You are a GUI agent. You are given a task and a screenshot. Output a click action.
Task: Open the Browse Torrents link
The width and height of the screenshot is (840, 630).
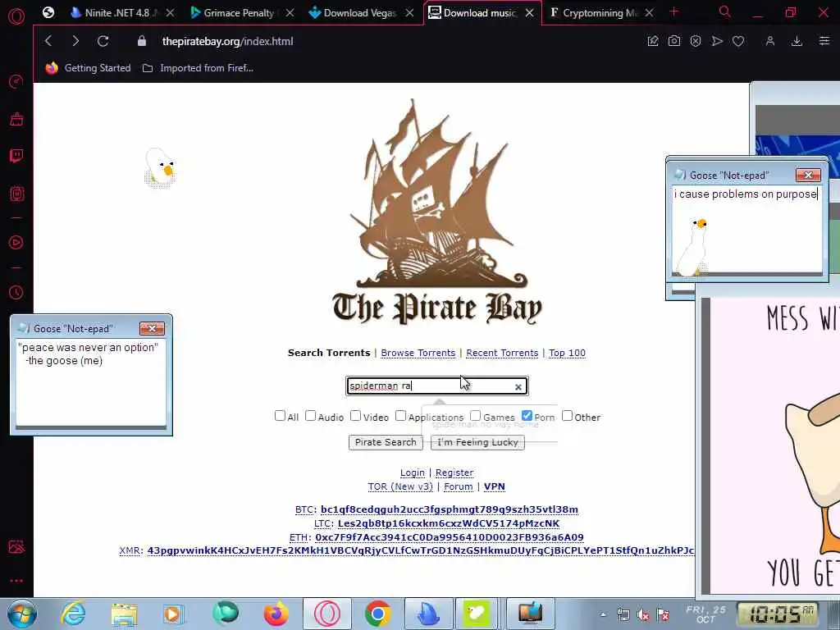click(x=418, y=353)
